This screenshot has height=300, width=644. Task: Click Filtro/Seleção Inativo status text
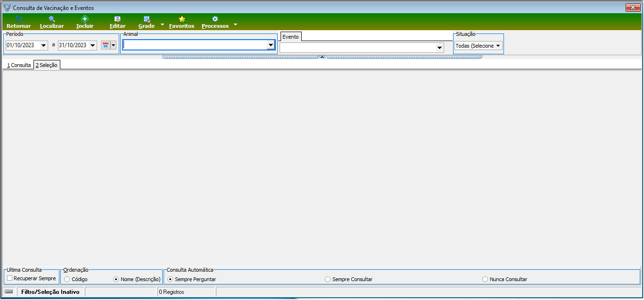[50, 292]
